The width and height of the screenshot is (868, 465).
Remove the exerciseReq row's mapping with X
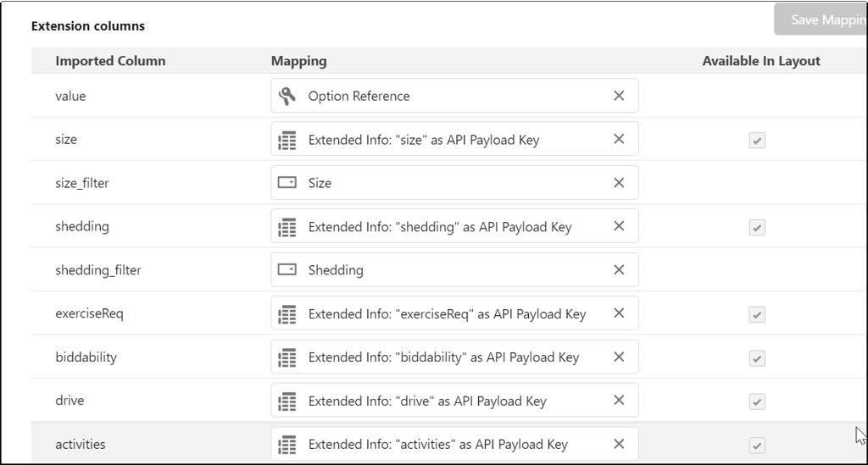(619, 313)
